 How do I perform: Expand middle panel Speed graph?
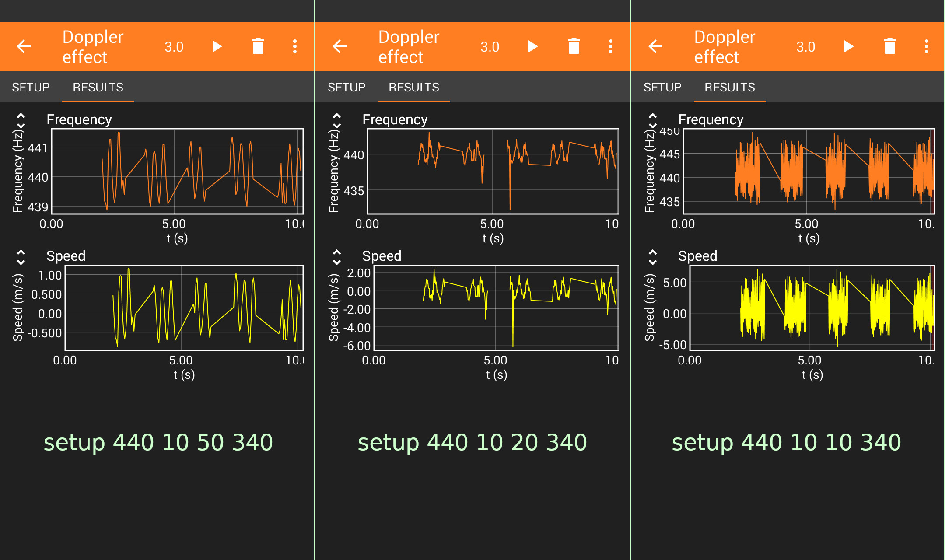click(337, 257)
